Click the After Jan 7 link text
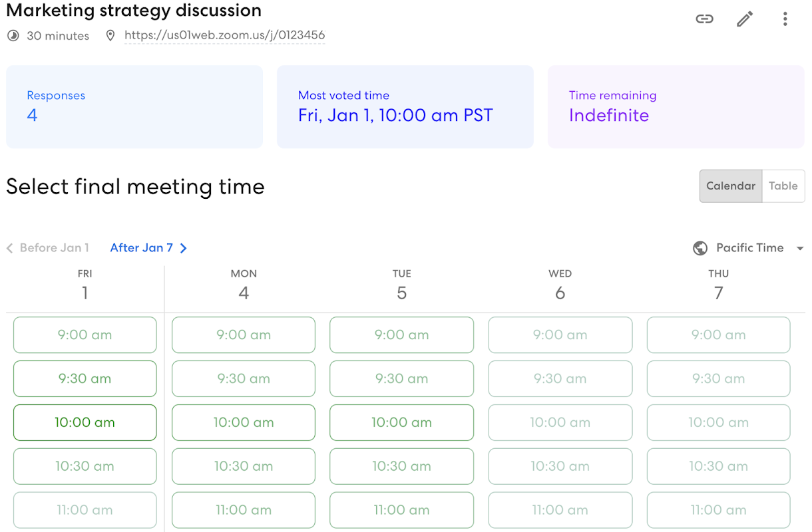The image size is (812, 532). point(142,247)
